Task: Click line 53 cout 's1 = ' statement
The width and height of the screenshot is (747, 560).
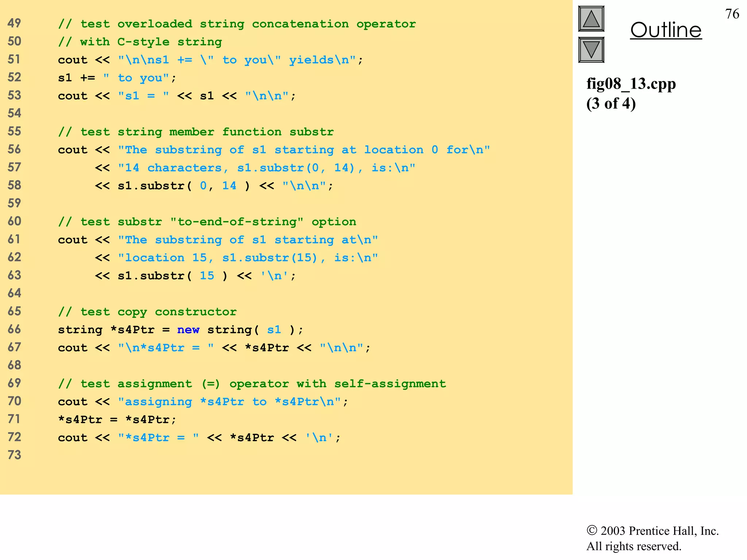Action: coord(177,96)
